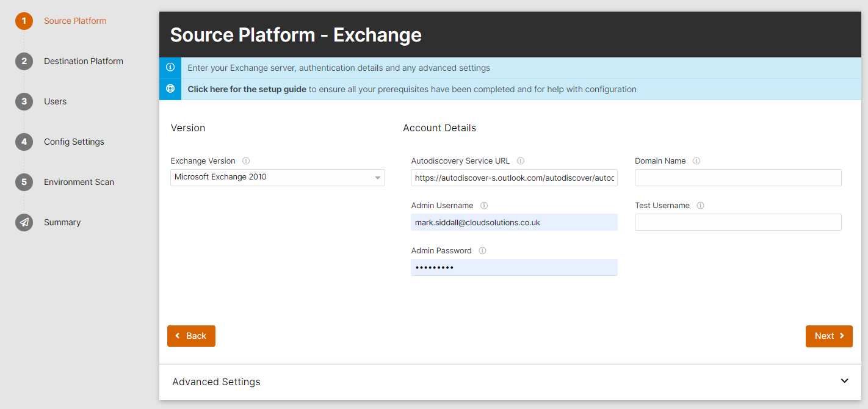The image size is (868, 409).
Task: Go to Users step
Action: pyautogui.click(x=55, y=101)
